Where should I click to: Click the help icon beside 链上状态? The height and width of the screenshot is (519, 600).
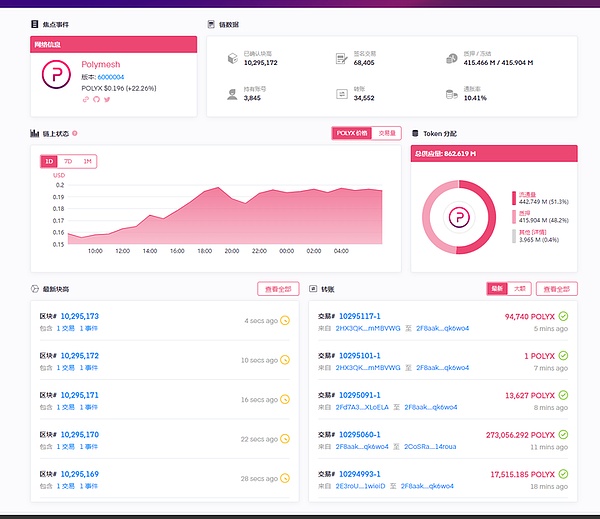[75, 133]
